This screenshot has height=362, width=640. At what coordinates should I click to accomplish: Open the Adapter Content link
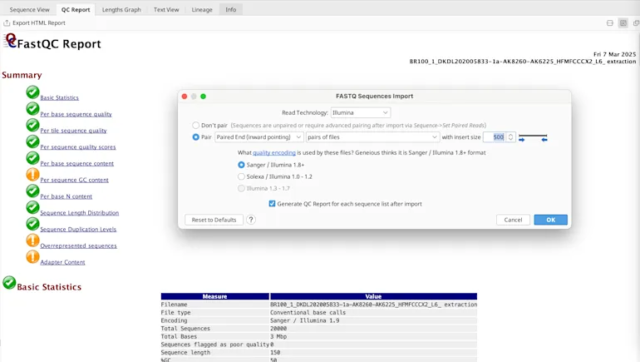point(62,262)
